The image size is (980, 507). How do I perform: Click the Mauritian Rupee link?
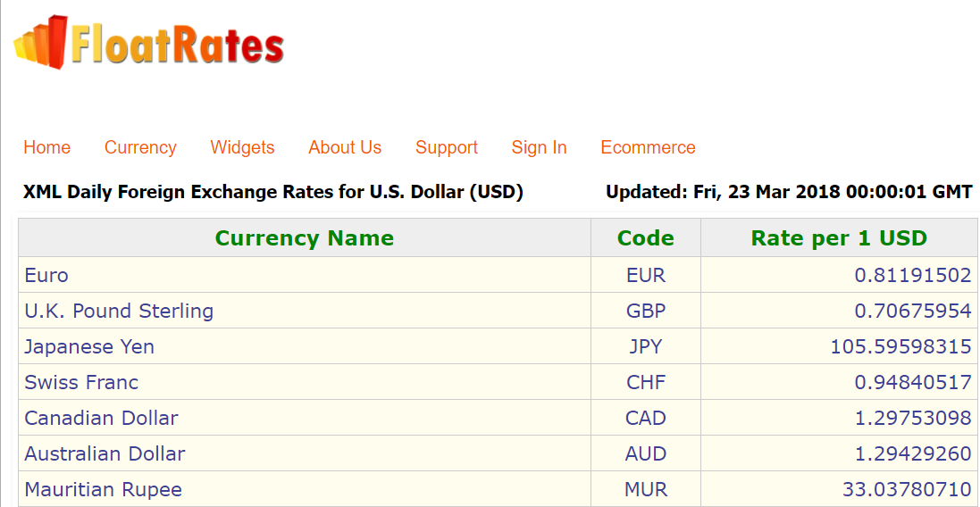(103, 489)
